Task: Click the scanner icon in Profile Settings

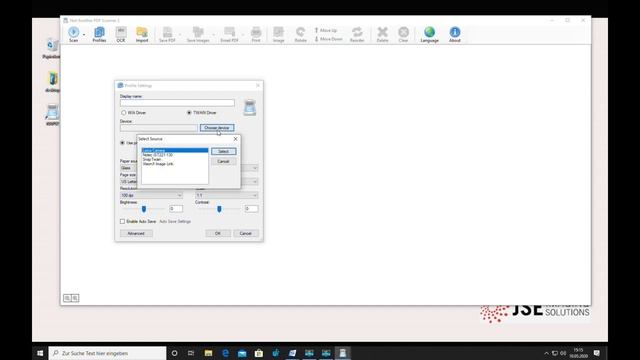Action: click(250, 107)
